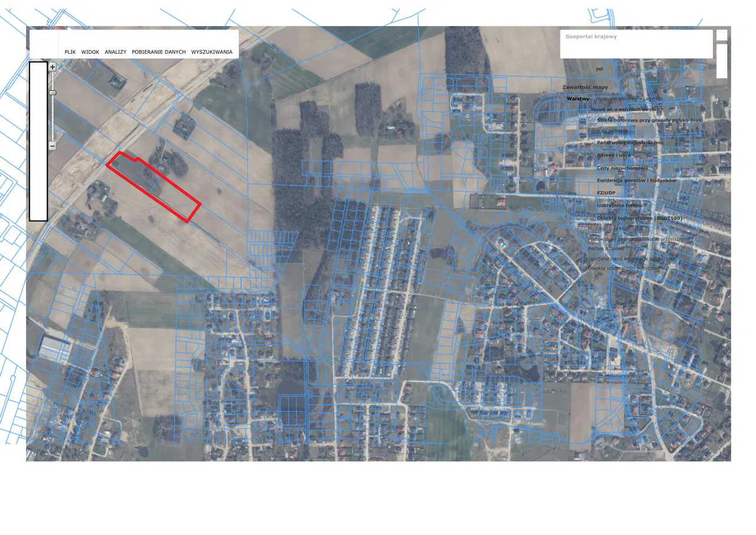756x535 pixels.
Task: Expand Planowanie i zagospodarowanie przestrzenne group
Action: (638, 239)
